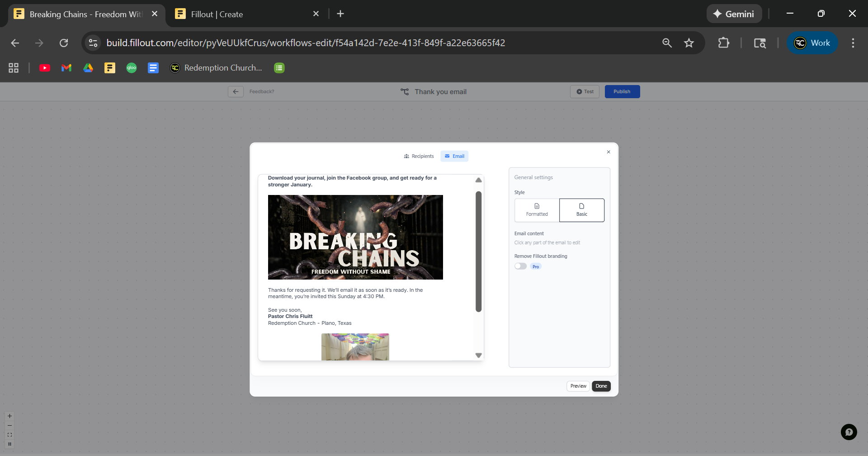868x456 pixels.
Task: Click the Publish button
Action: [x=622, y=92]
